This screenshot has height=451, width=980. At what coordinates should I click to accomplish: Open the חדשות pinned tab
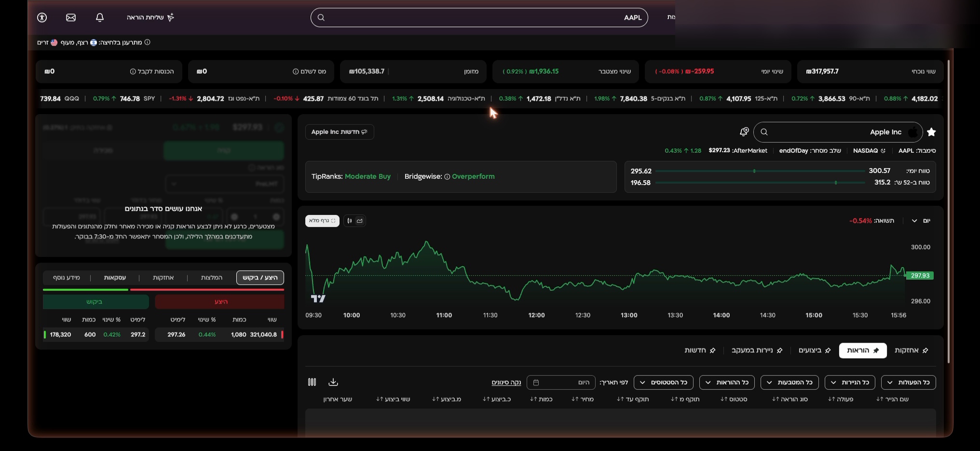(700, 350)
